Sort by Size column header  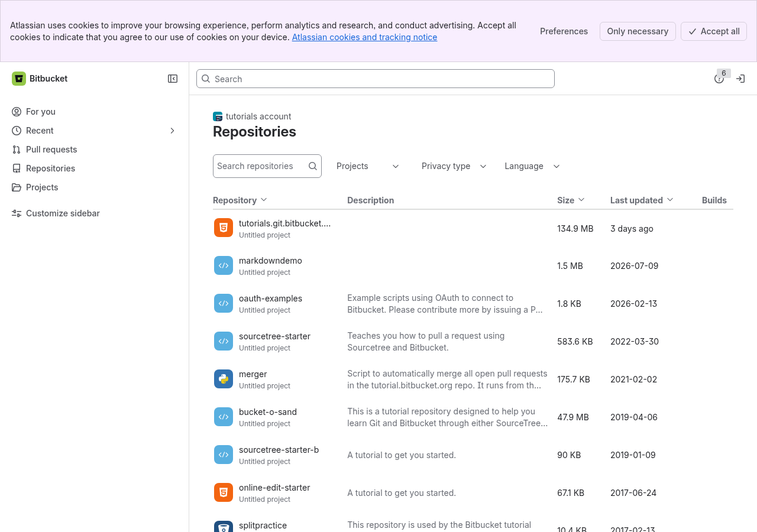pyautogui.click(x=571, y=200)
